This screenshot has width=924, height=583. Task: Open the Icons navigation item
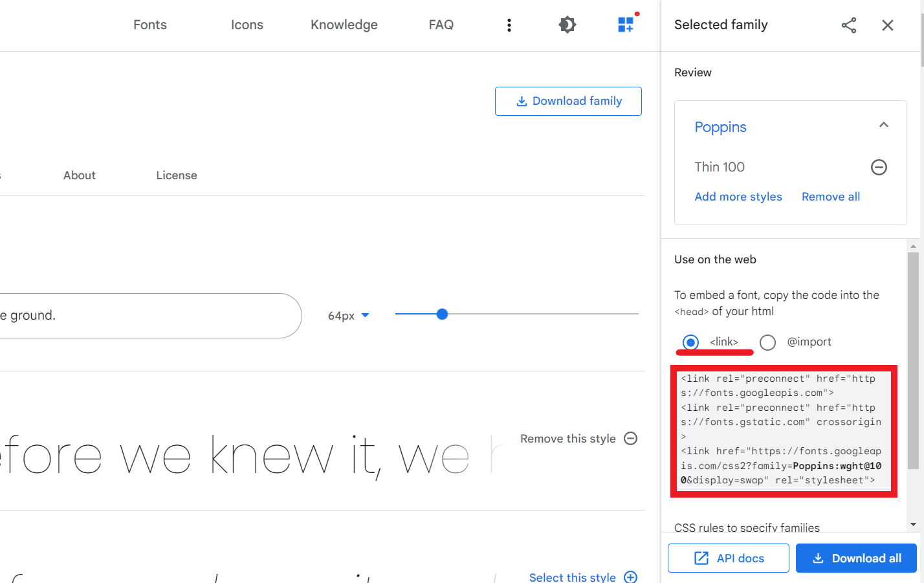pos(247,25)
